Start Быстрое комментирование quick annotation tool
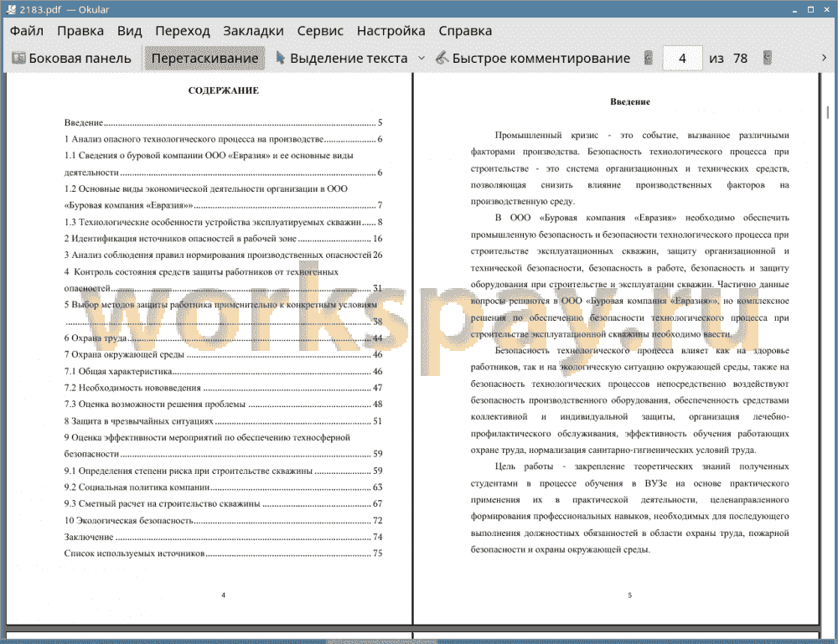 [533, 59]
